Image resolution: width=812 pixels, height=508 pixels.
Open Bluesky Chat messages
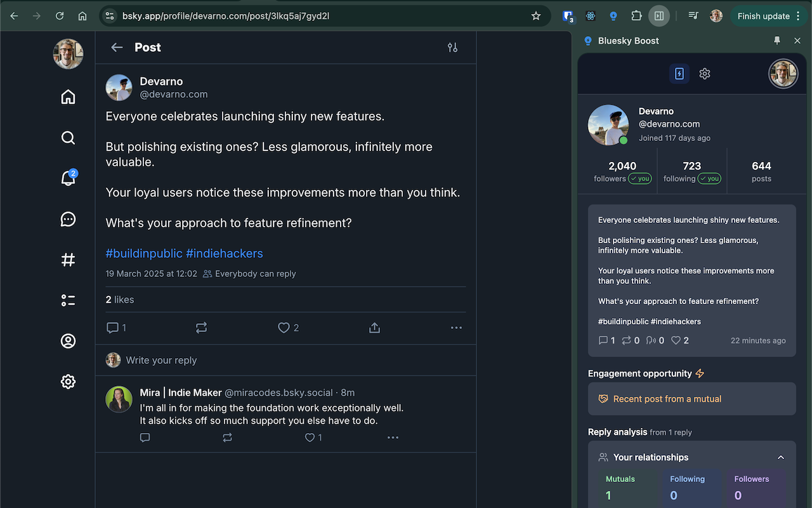coord(68,219)
